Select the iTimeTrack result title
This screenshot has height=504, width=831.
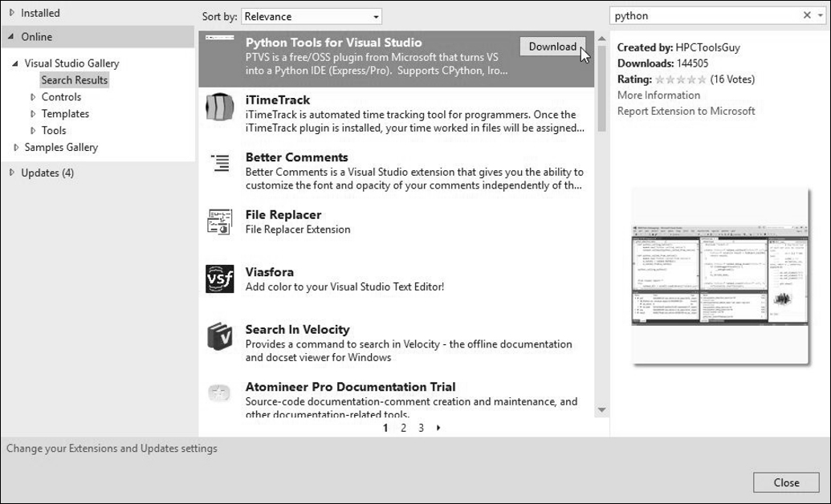278,100
